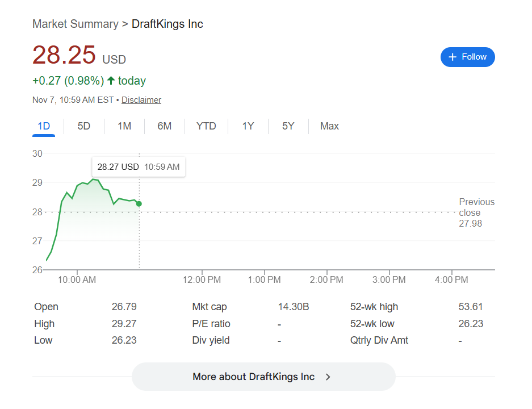
Task: Select the 5D time range tab
Action: click(x=84, y=126)
